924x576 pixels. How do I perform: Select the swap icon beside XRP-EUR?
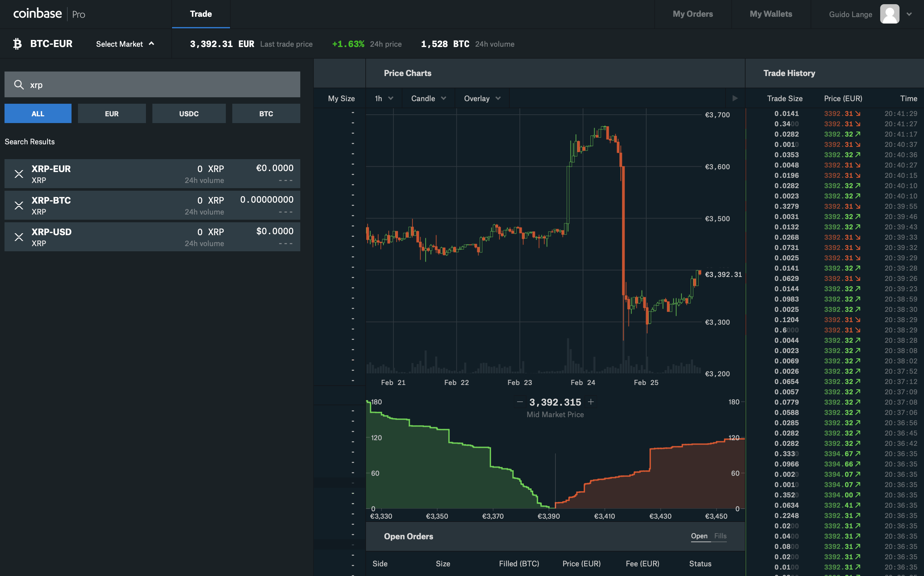pos(19,174)
